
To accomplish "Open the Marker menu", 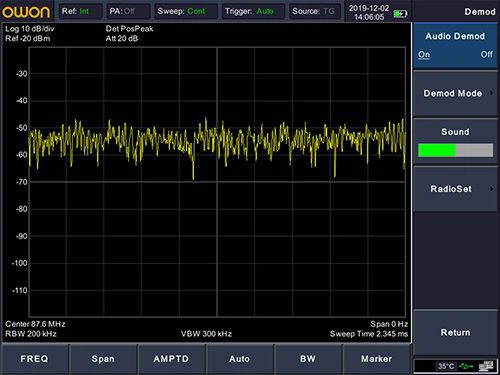I will [x=376, y=359].
